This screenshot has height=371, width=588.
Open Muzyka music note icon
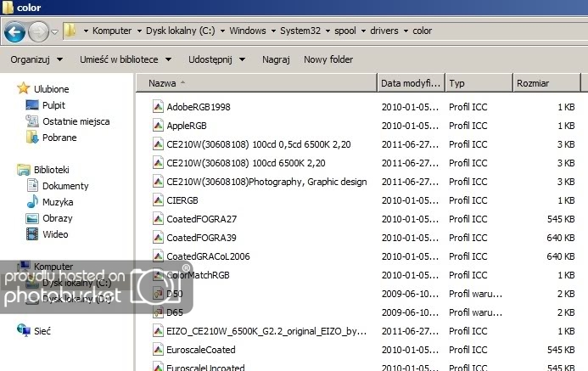click(x=32, y=201)
